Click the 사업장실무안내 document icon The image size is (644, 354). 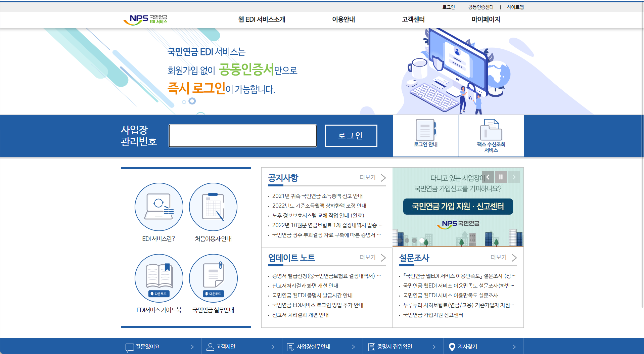click(x=290, y=347)
